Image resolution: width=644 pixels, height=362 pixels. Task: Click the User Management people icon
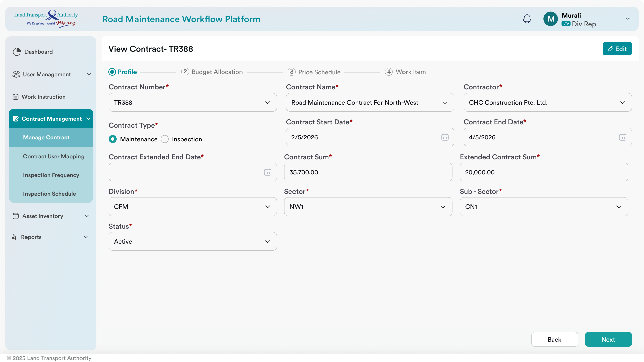[x=16, y=74]
